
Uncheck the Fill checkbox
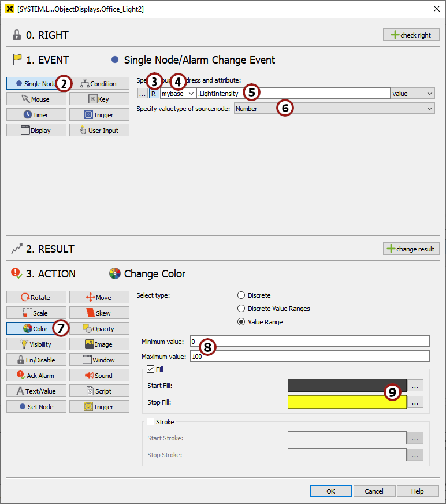(x=151, y=369)
